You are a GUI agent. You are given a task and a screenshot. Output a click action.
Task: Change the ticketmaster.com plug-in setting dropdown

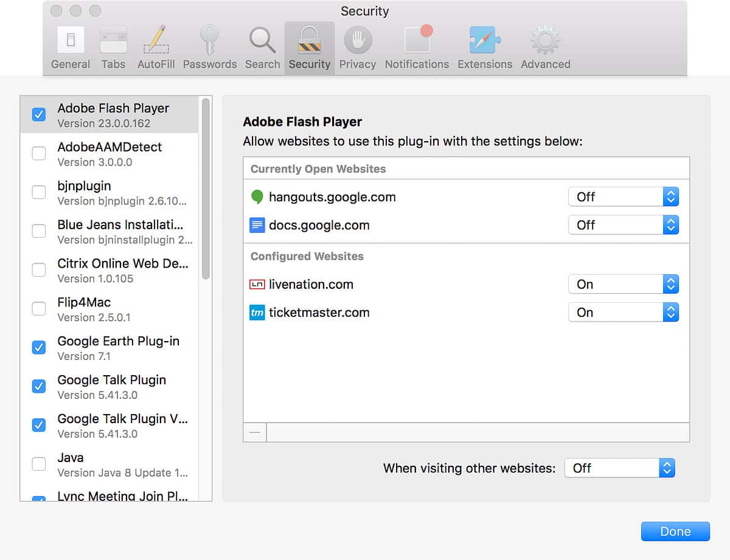click(x=624, y=313)
